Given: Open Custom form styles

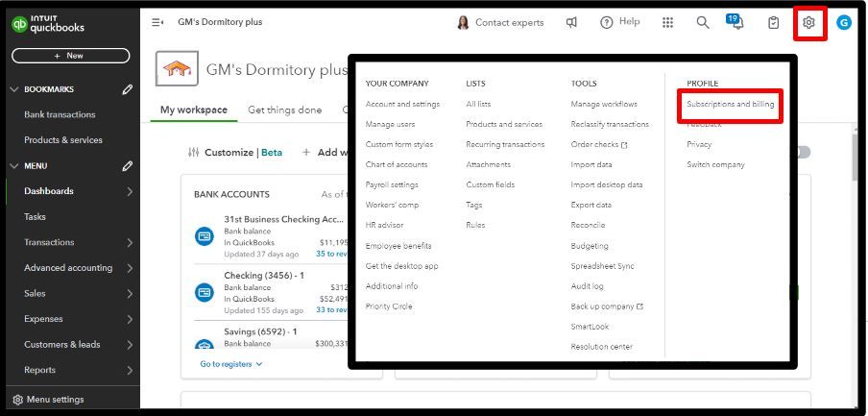Looking at the screenshot, I should click(399, 144).
